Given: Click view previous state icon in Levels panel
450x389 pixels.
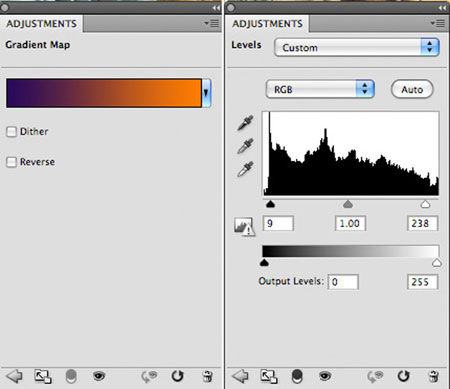Looking at the screenshot, I should coord(375,376).
